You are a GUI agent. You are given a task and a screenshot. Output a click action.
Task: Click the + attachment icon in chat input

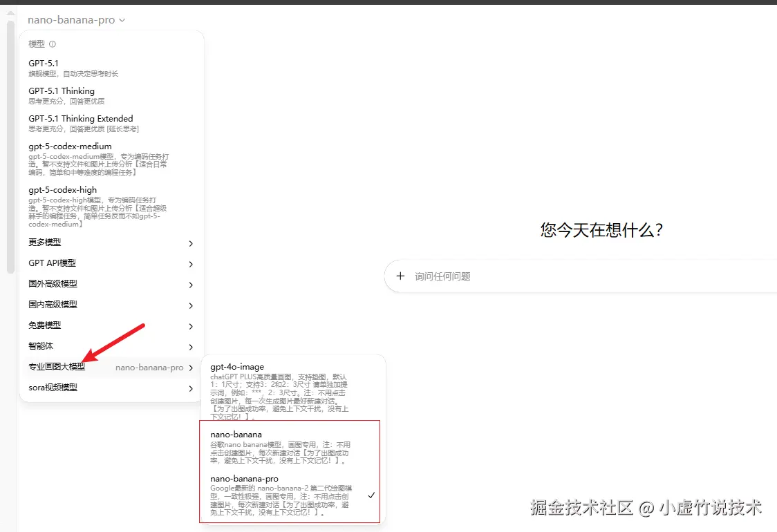(400, 276)
